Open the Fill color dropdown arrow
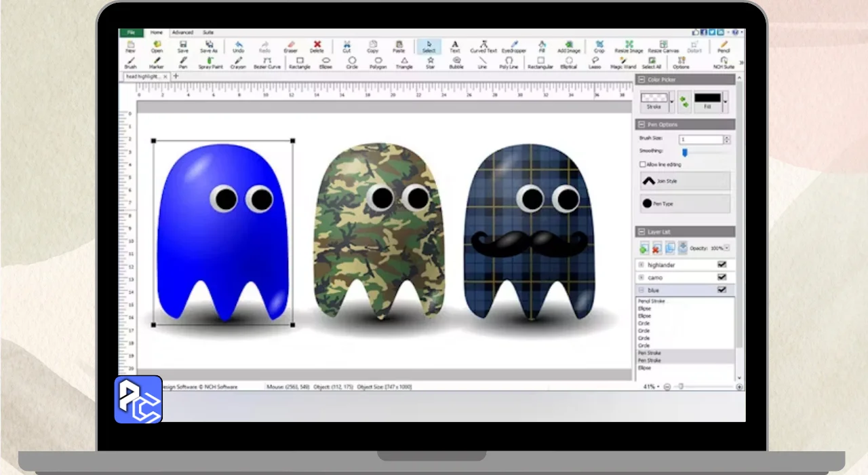868x475 pixels. [x=726, y=102]
